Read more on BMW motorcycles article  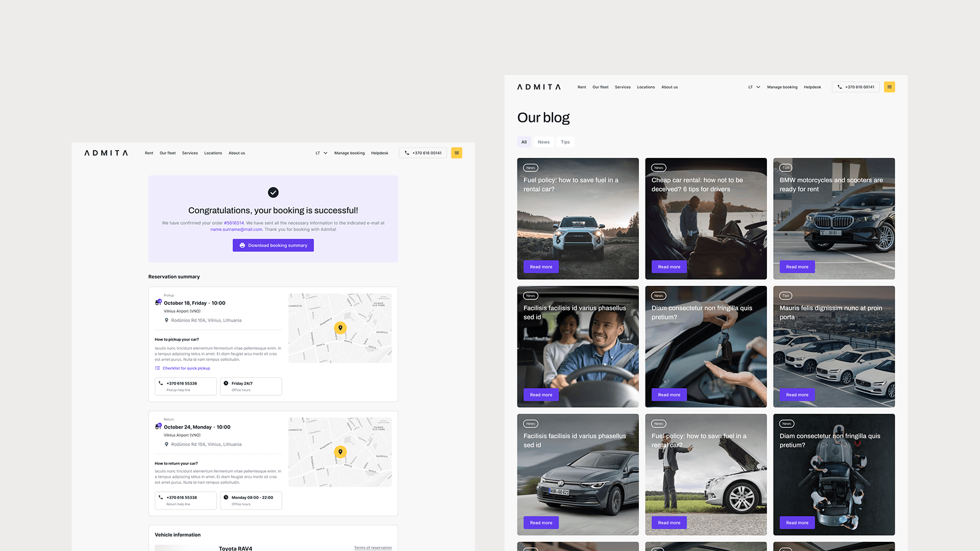(x=797, y=267)
